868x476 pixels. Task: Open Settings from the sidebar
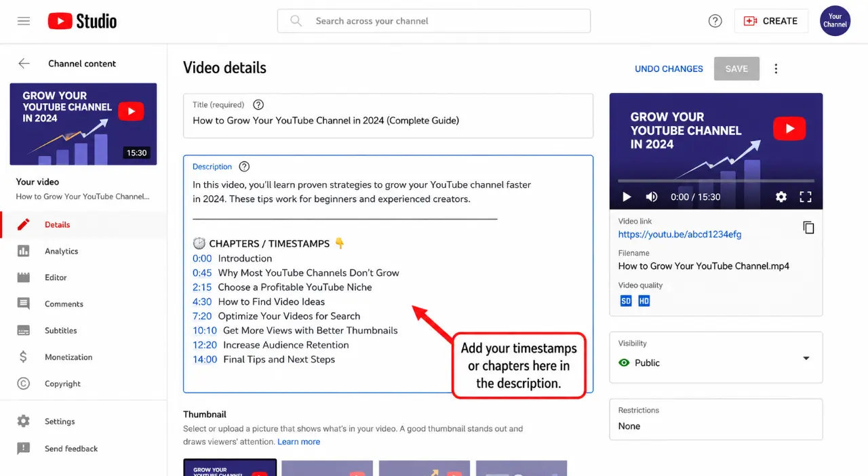(83, 421)
